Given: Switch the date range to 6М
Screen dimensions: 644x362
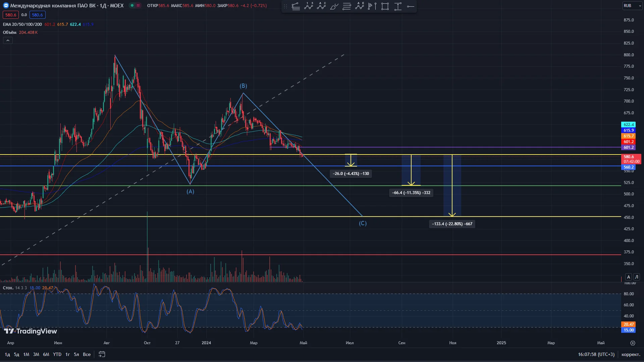Looking at the screenshot, I should [x=46, y=354].
